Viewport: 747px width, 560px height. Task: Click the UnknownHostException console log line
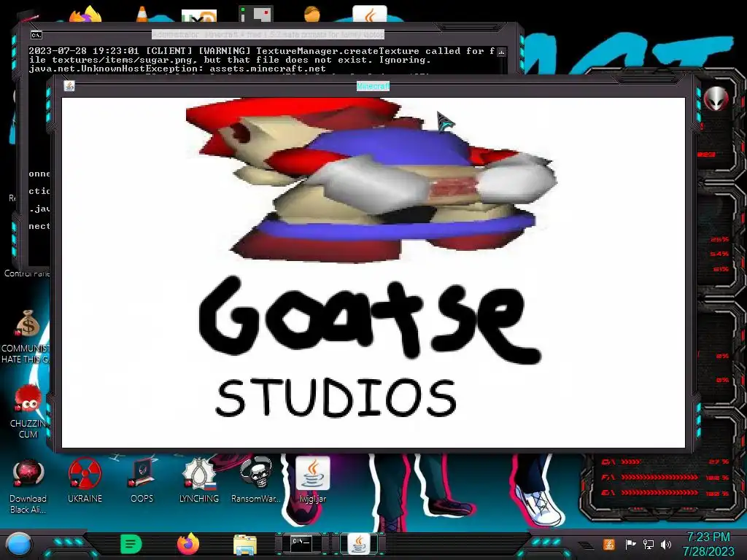point(177,69)
